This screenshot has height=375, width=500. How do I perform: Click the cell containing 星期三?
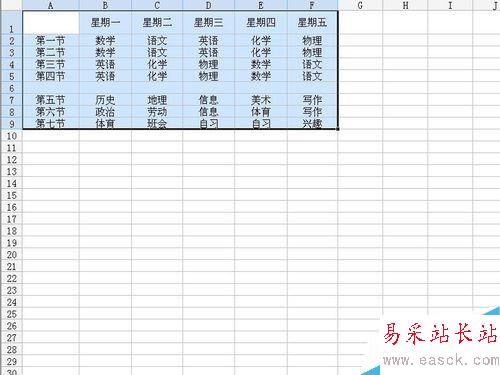(208, 23)
